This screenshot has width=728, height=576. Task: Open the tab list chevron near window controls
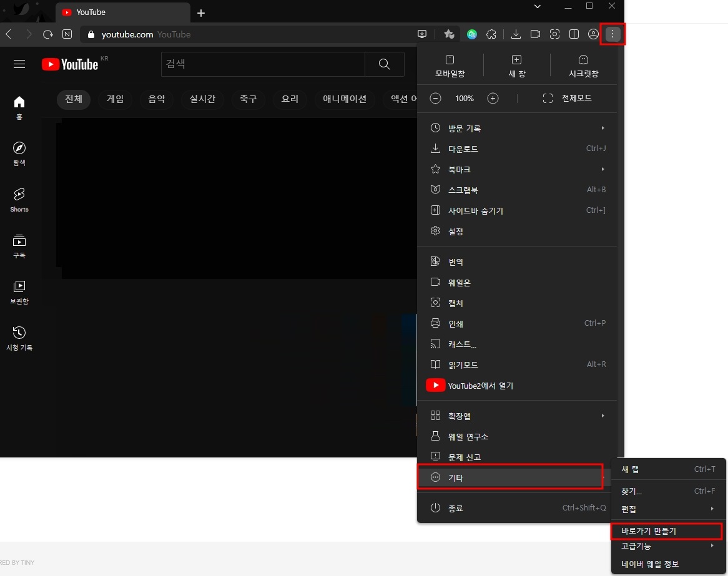538,7
